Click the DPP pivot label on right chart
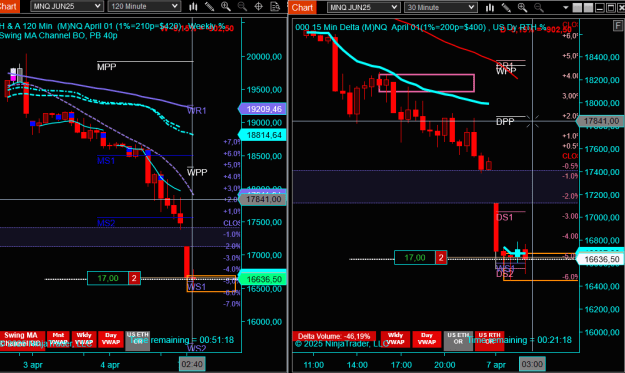Image resolution: width=625 pixels, height=373 pixels. 505,122
